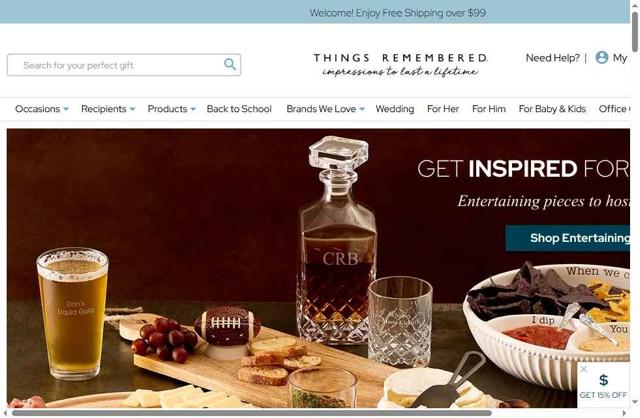Go to the For Her category
Viewport: 640px width, 418px height.
point(443,109)
